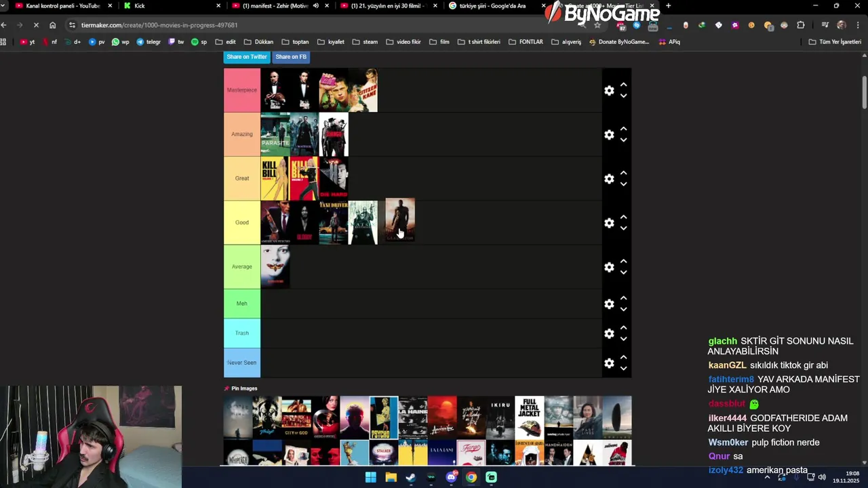Image resolution: width=868 pixels, height=488 pixels.
Task: Open the nf bookmark
Action: pyautogui.click(x=50, y=42)
